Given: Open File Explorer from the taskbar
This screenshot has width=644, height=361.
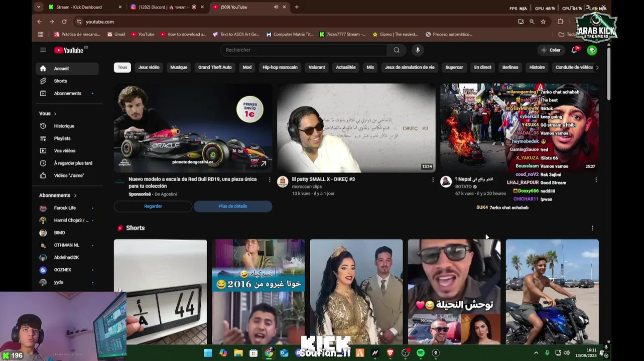Looking at the screenshot, I should [x=238, y=353].
